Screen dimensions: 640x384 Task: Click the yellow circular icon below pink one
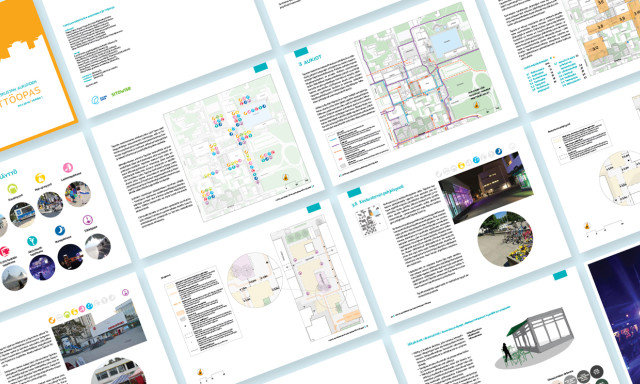point(40,178)
